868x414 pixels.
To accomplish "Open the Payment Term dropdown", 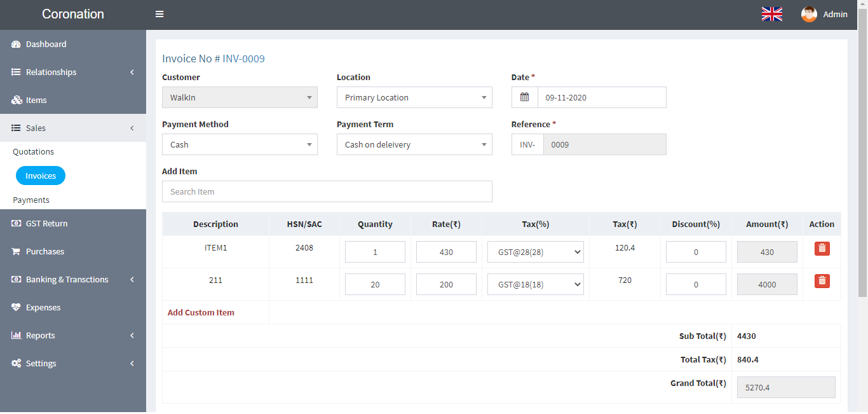I will [414, 144].
